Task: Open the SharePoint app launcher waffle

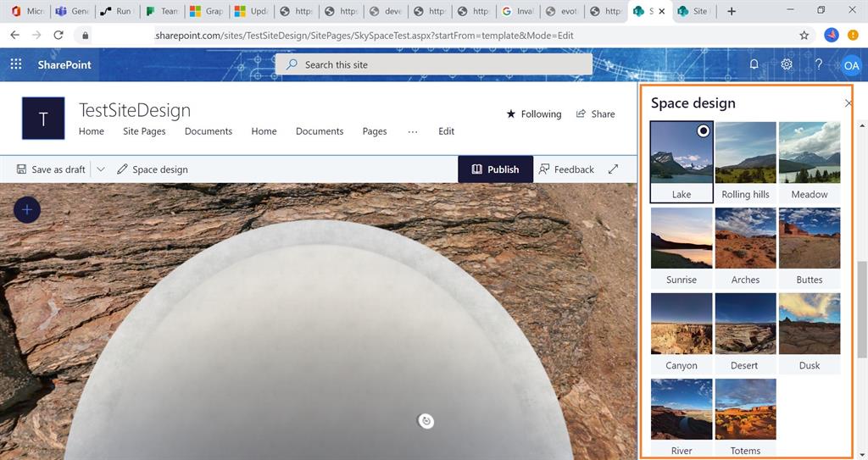Action: pos(16,64)
